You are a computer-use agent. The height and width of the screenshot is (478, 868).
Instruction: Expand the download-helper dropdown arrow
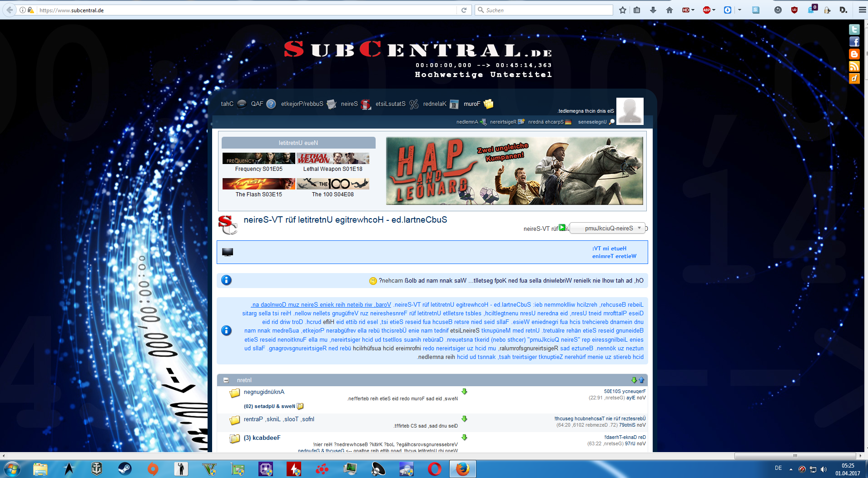click(x=739, y=10)
